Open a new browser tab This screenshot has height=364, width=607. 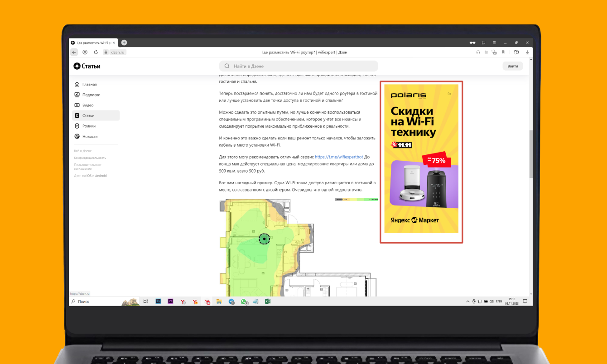[124, 43]
